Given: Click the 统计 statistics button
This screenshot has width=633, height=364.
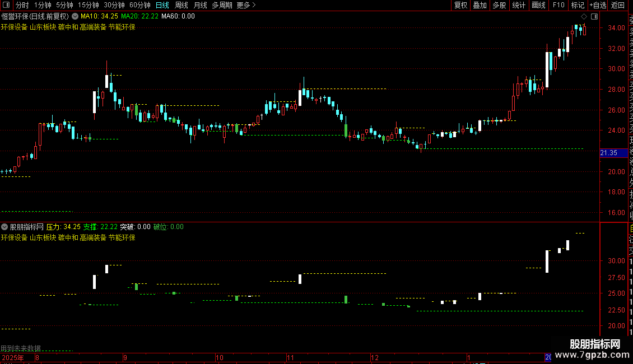Looking at the screenshot, I should pos(519,5).
